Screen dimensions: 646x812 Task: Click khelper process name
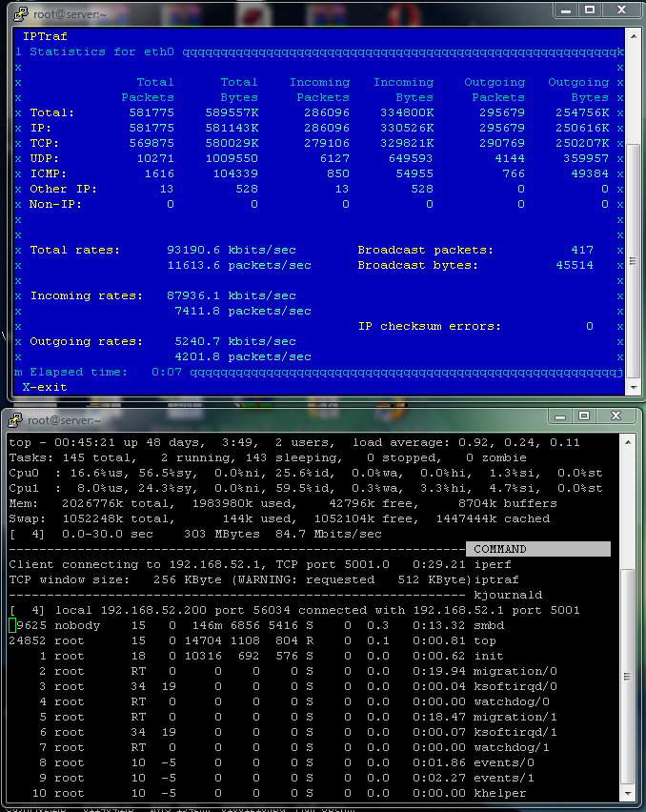(500, 793)
